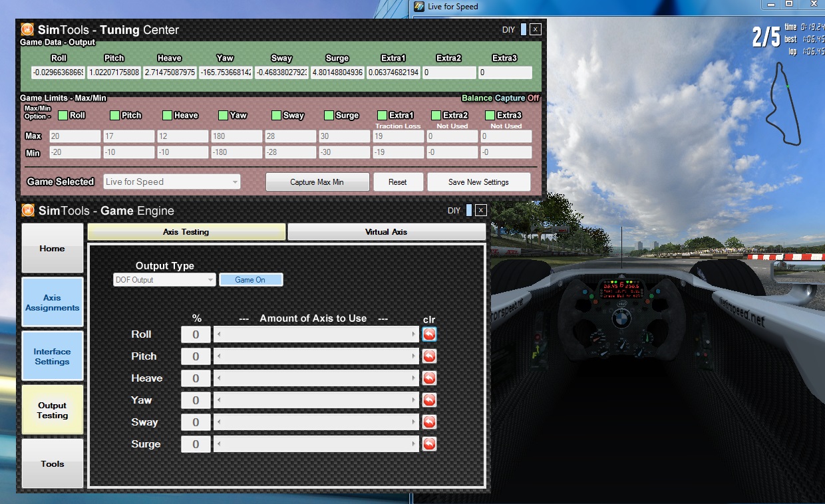Viewport: 825px width, 504px height.
Task: Click the Extra1 Max limit field
Action: (397, 136)
